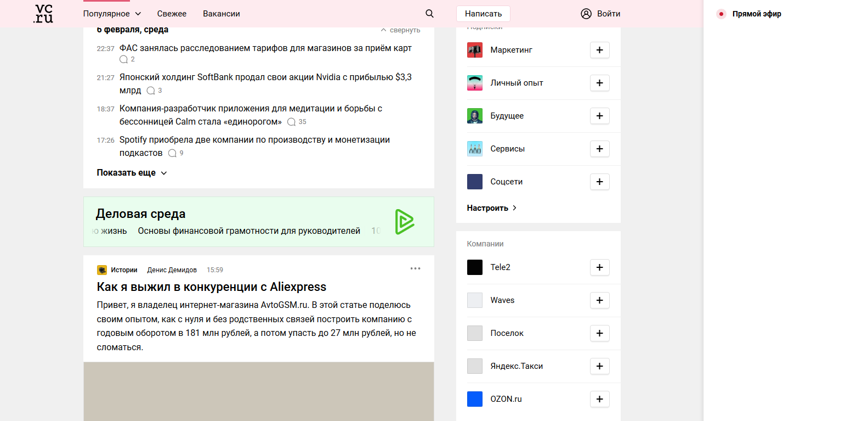
Task: Open the search magnifier icon
Action: [430, 14]
